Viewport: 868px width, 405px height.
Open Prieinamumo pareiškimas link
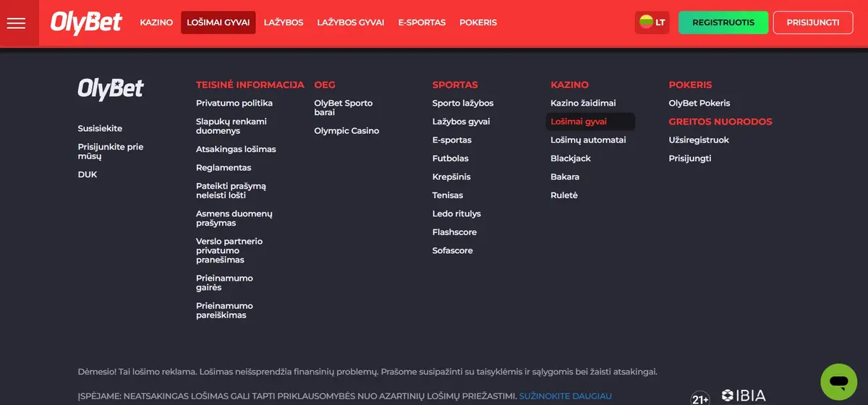click(224, 311)
